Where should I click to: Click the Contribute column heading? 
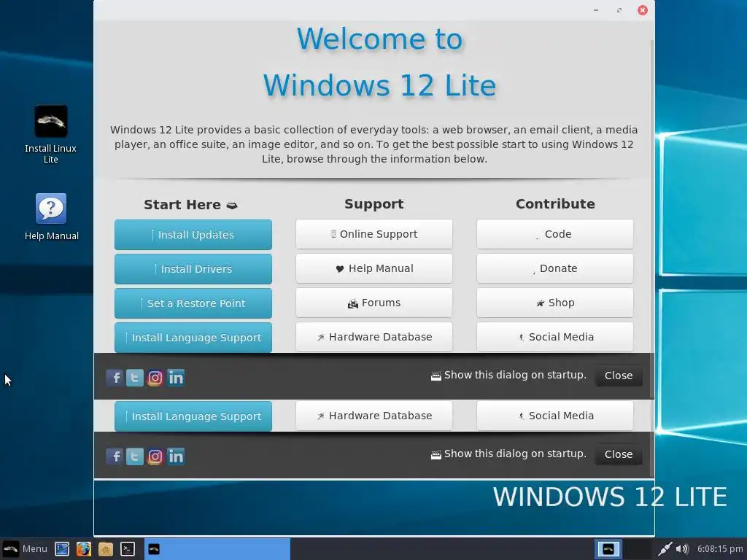[x=555, y=204]
